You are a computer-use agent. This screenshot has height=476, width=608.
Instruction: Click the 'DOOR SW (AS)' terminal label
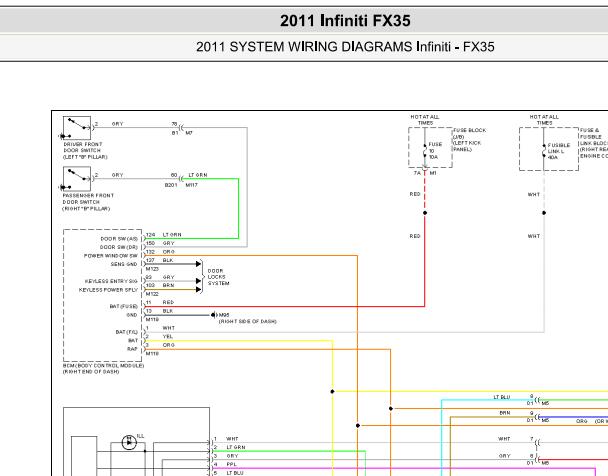(x=119, y=239)
